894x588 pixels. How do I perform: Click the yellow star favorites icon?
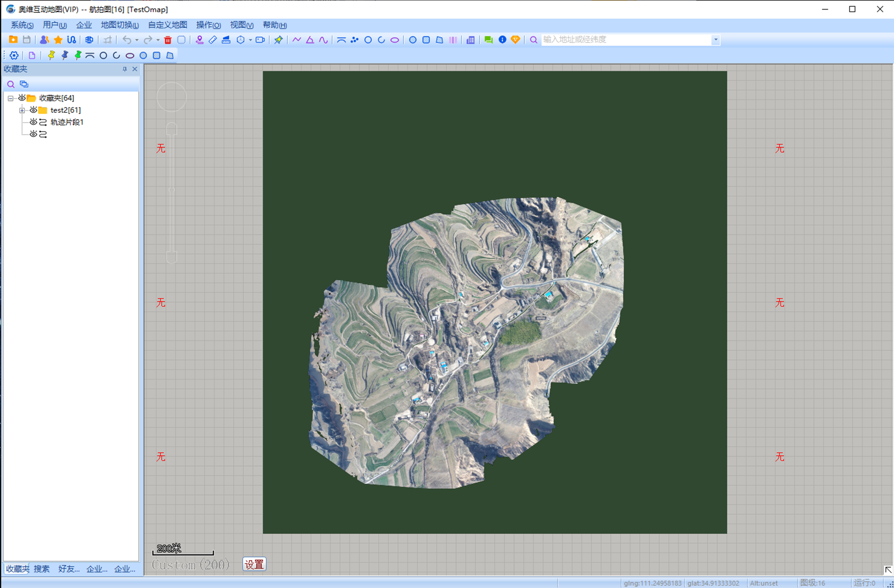click(x=58, y=40)
